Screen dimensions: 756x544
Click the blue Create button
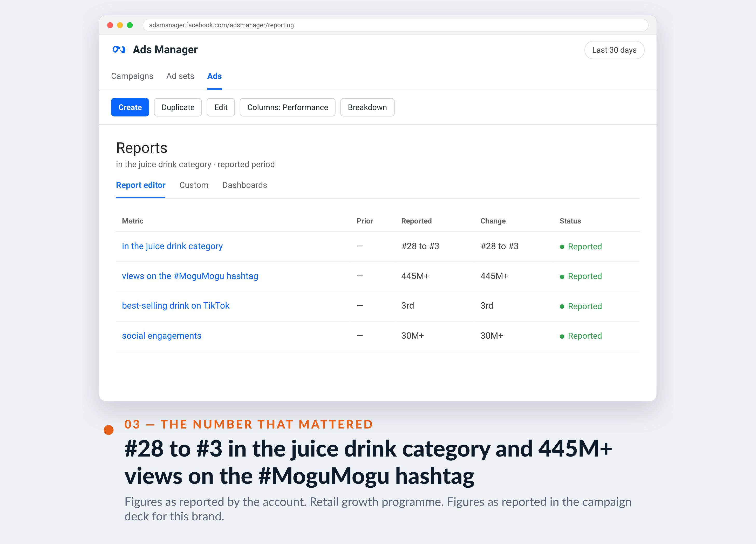130,107
